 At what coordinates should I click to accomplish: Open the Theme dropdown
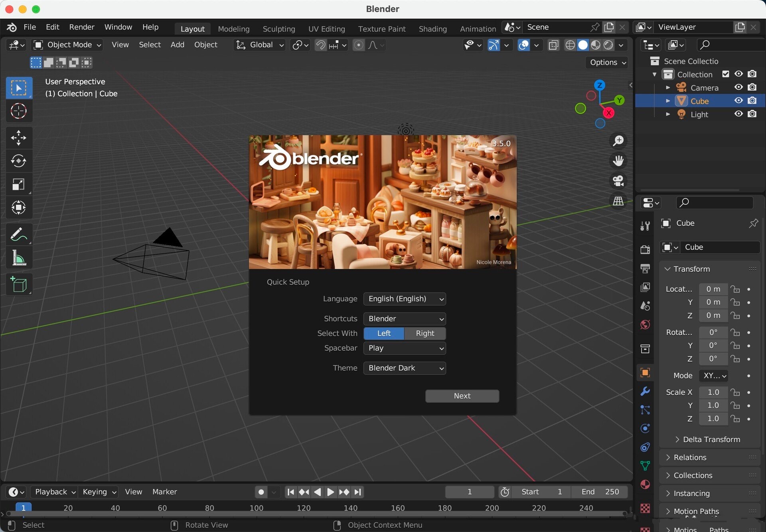(x=404, y=368)
